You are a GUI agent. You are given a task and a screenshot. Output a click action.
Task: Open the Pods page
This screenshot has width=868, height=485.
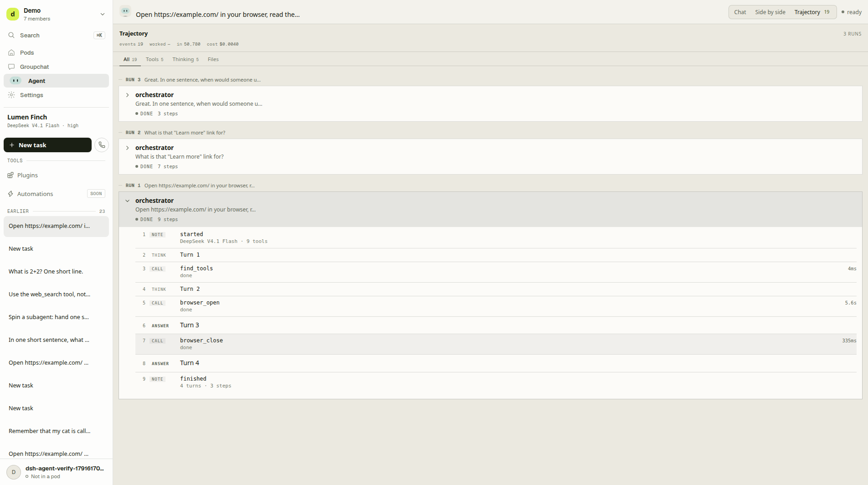(56, 52)
